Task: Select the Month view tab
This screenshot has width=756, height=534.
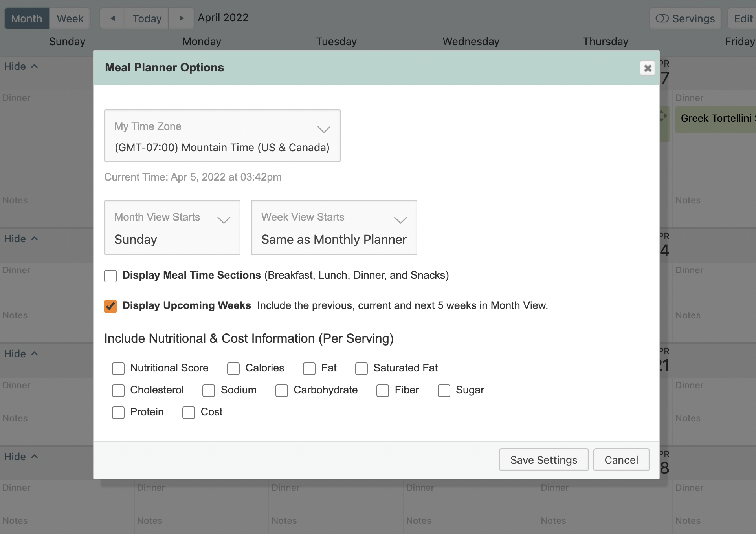Action: click(26, 18)
